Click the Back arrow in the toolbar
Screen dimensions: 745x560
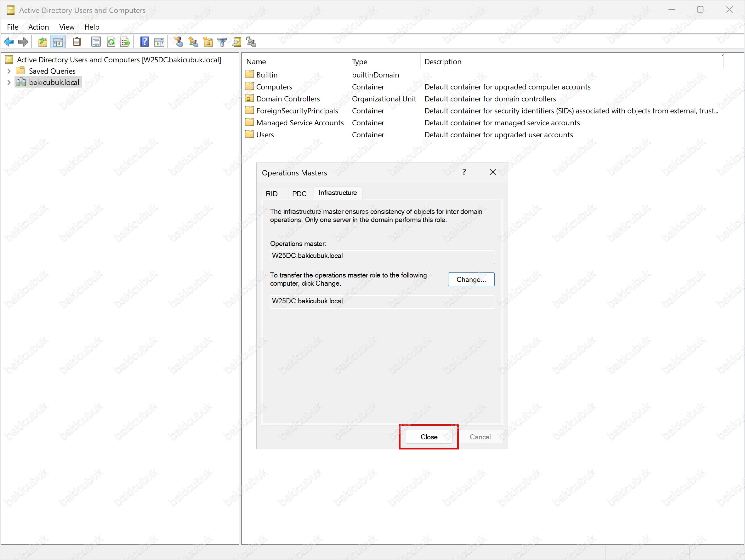click(x=9, y=42)
